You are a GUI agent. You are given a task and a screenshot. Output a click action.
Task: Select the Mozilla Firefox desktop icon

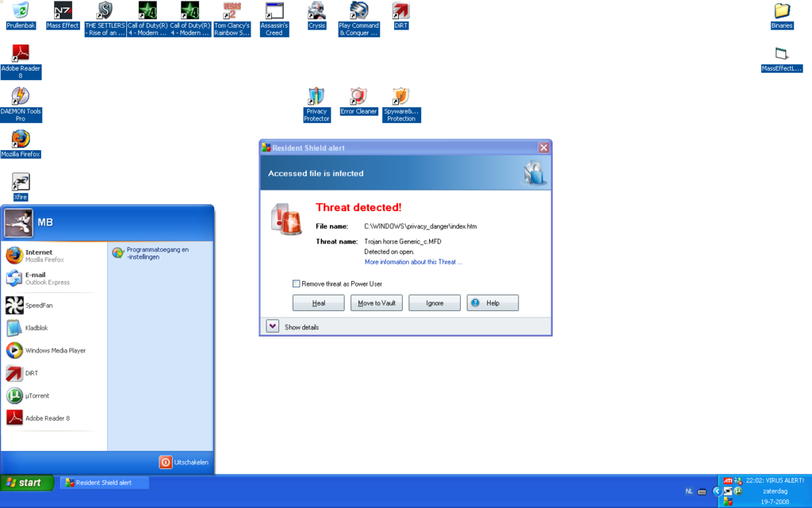click(x=21, y=144)
